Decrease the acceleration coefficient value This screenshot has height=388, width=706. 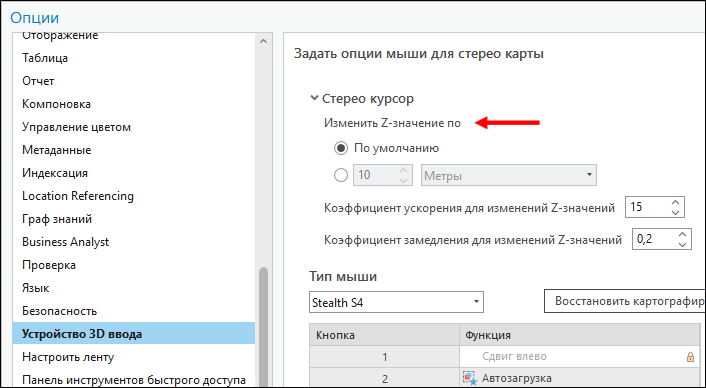pos(675,212)
